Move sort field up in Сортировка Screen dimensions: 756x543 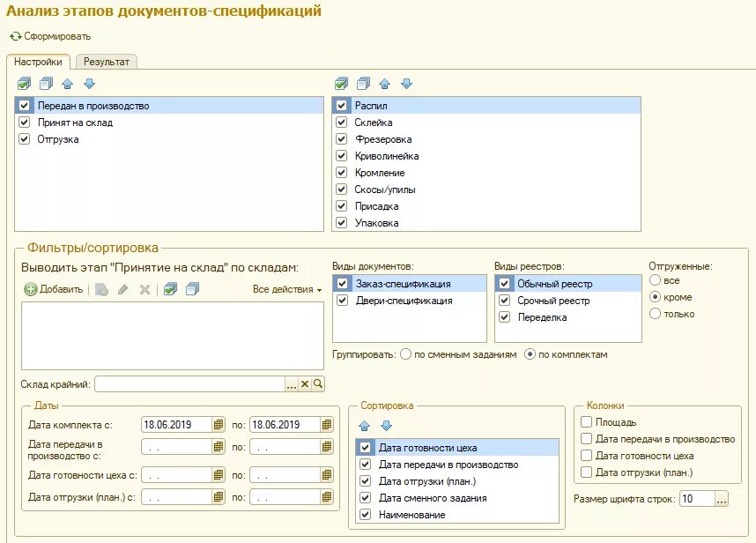pyautogui.click(x=365, y=426)
